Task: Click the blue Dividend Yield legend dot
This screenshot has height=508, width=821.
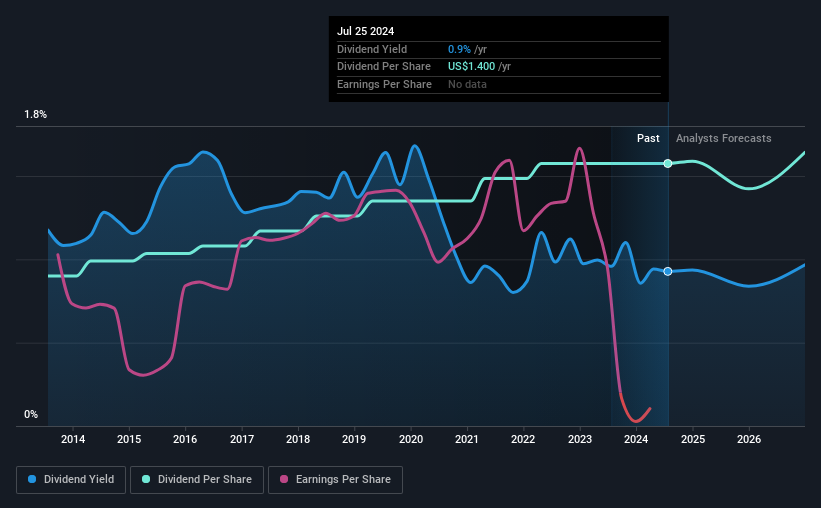Action: pyautogui.click(x=32, y=479)
